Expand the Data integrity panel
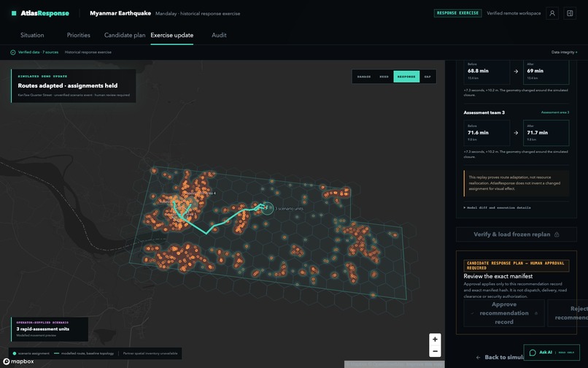The image size is (588, 368). [564, 52]
